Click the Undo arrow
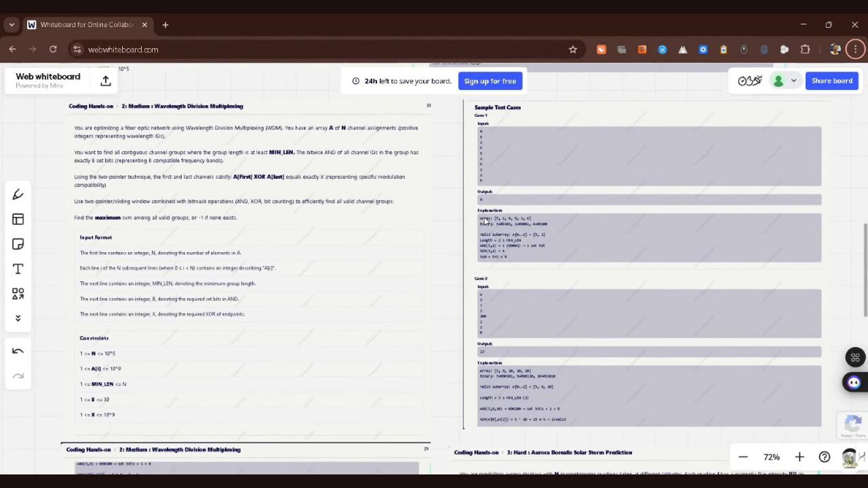Viewport: 868px width, 488px height. tap(18, 351)
